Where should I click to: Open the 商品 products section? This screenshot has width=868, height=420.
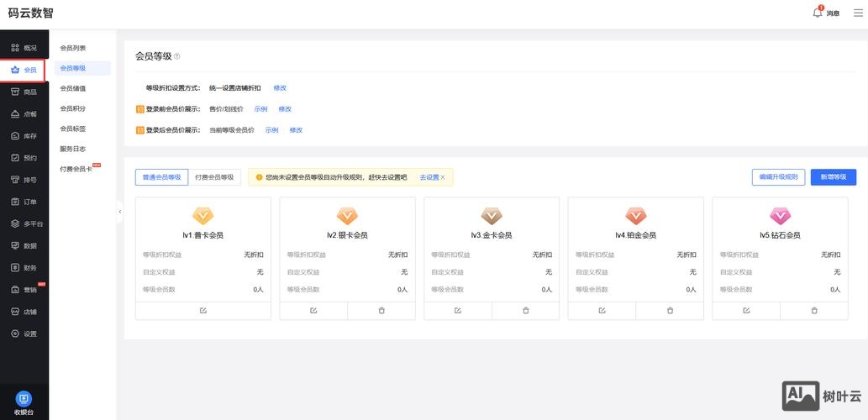(24, 92)
